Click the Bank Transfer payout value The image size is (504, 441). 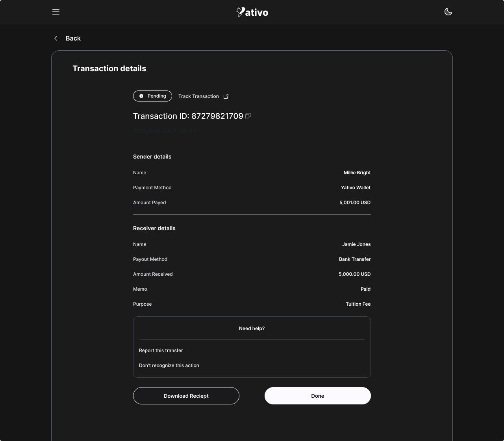pos(355,259)
